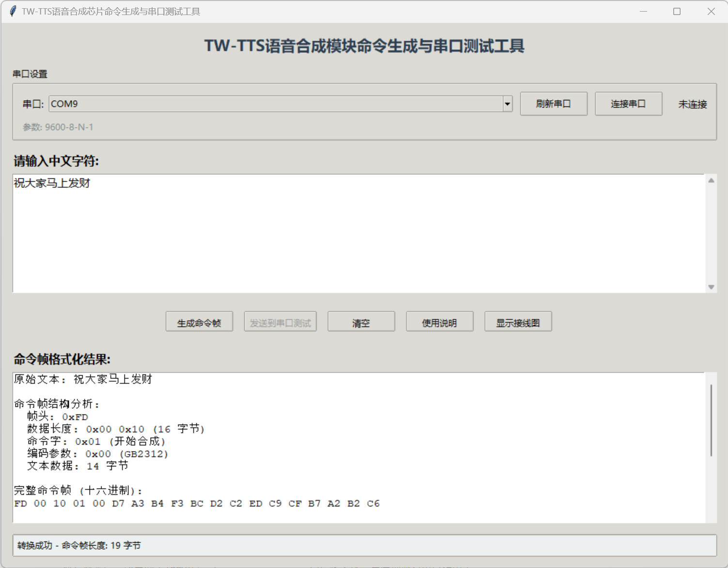Show wiring diagram via 显示接线图

pyautogui.click(x=518, y=322)
